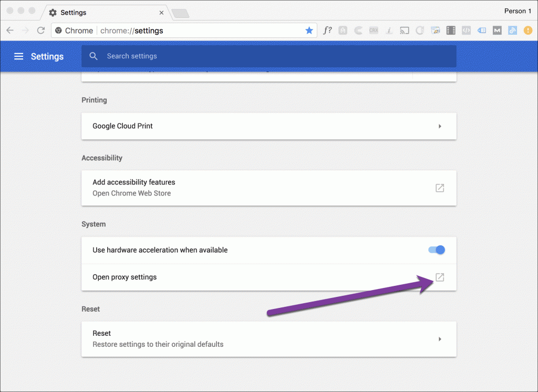Click the 'Accessibility' section heading
The height and width of the screenshot is (392, 538).
click(102, 158)
